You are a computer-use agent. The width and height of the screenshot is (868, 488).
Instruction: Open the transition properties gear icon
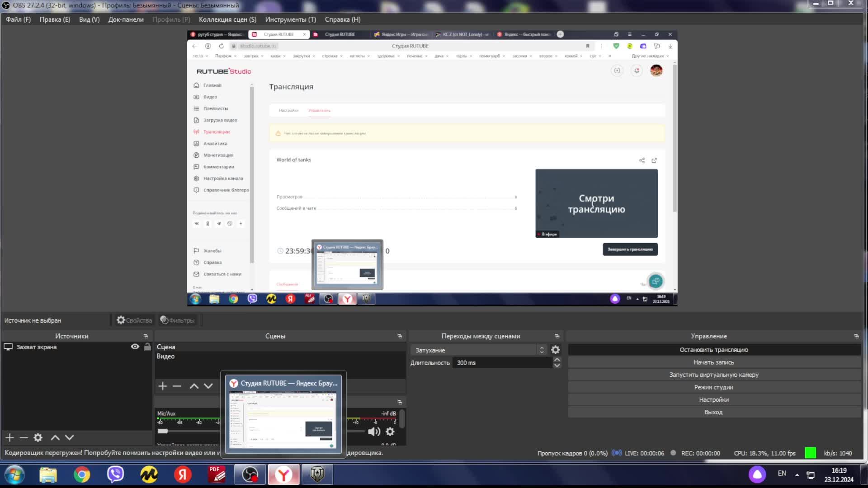(x=556, y=350)
